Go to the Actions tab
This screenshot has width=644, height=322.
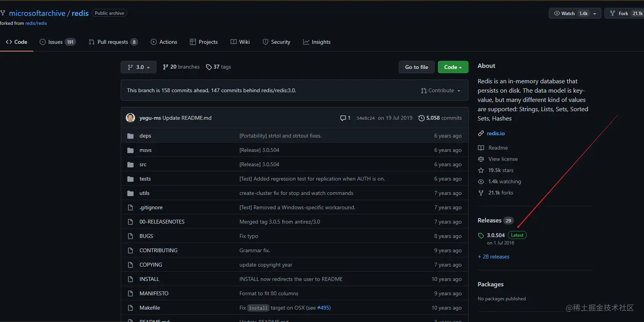164,42
